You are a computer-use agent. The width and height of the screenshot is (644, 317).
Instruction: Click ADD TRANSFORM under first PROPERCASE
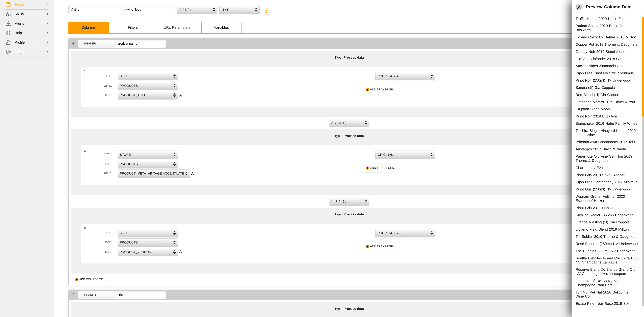pos(380,90)
